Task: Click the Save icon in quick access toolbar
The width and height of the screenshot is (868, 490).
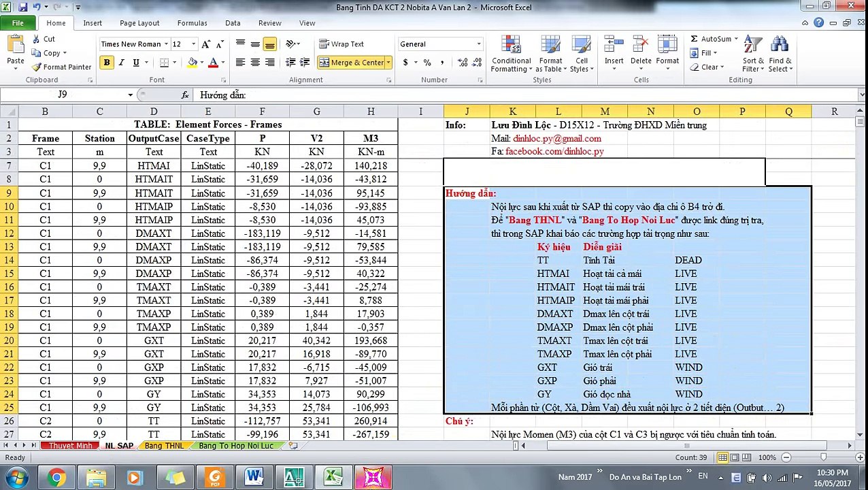Action: coord(22,7)
